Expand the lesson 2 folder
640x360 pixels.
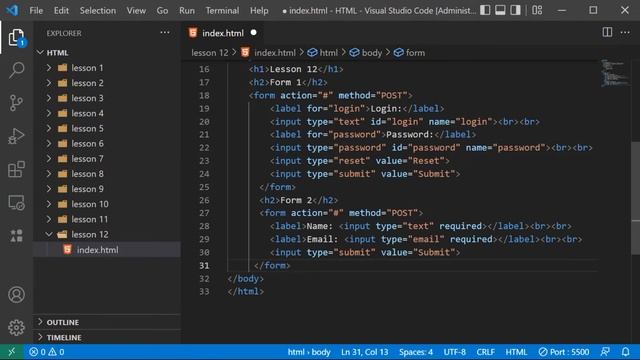coord(49,83)
